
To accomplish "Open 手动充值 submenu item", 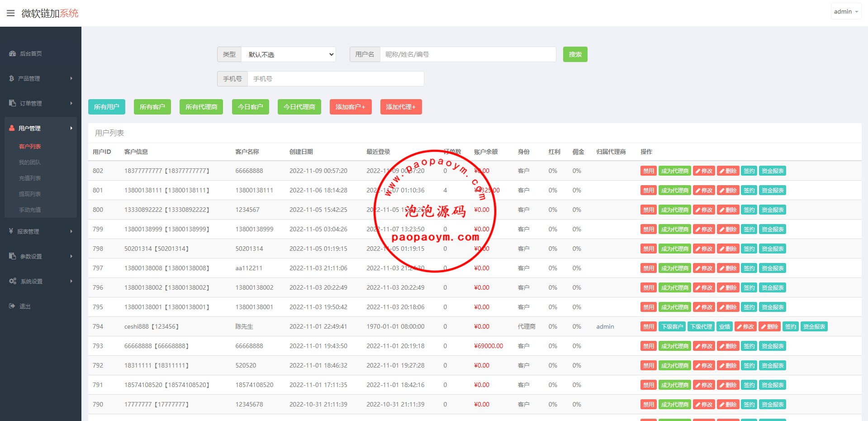I will click(30, 210).
